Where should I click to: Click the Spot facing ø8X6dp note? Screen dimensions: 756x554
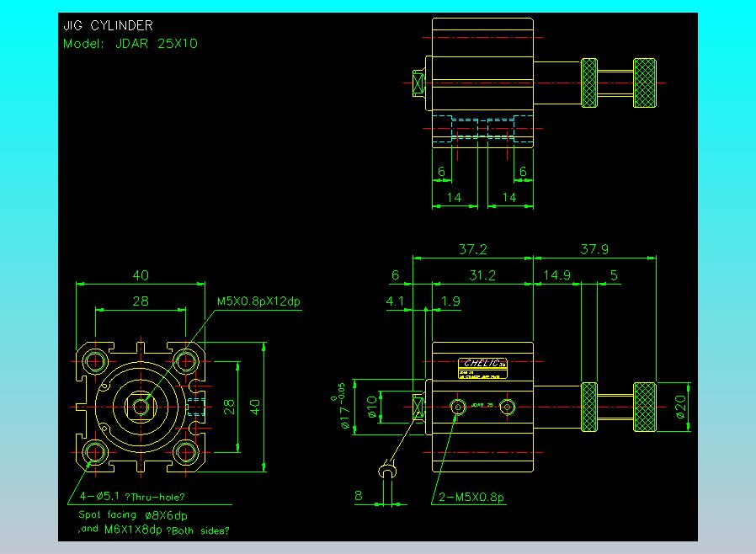133,515
